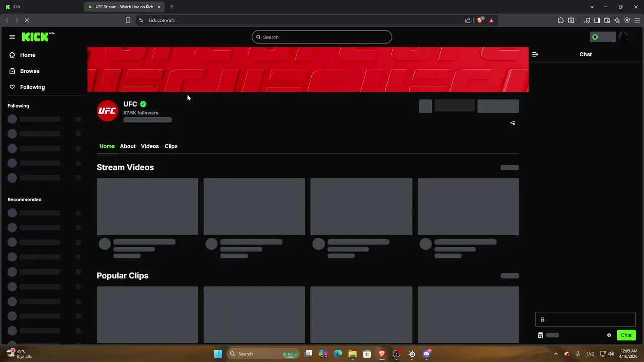644x362 pixels.
Task: Go back in browser history
Action: 7,20
